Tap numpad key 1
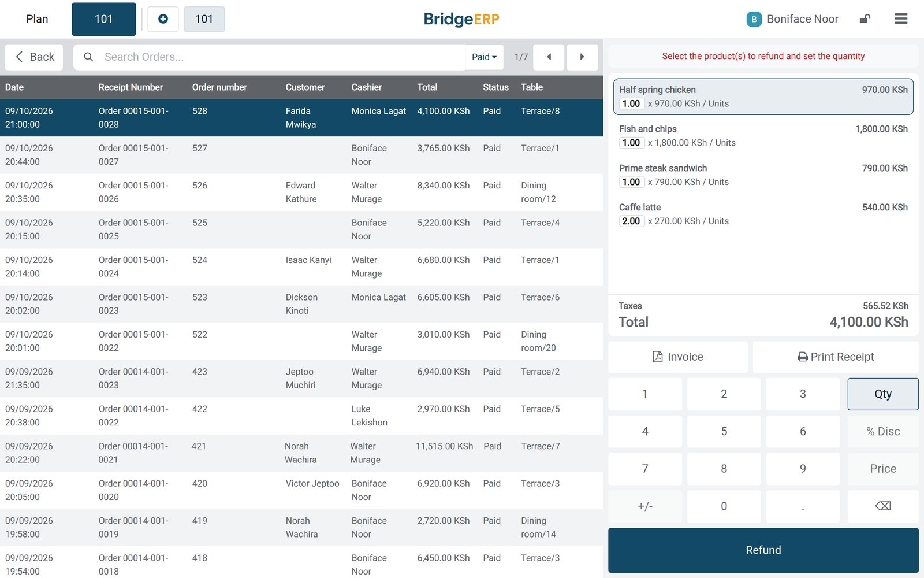Image resolution: width=924 pixels, height=578 pixels. (645, 394)
